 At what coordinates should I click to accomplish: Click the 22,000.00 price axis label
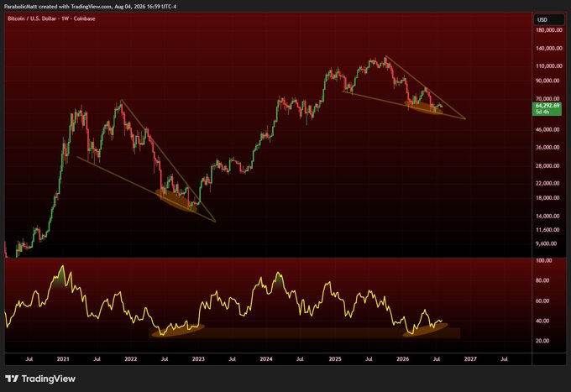coord(547,183)
